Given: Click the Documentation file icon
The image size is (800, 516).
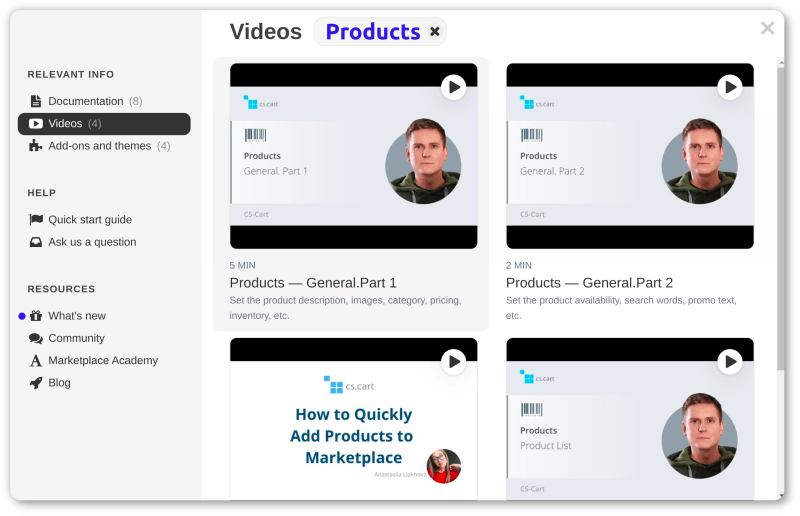Looking at the screenshot, I should (x=36, y=101).
